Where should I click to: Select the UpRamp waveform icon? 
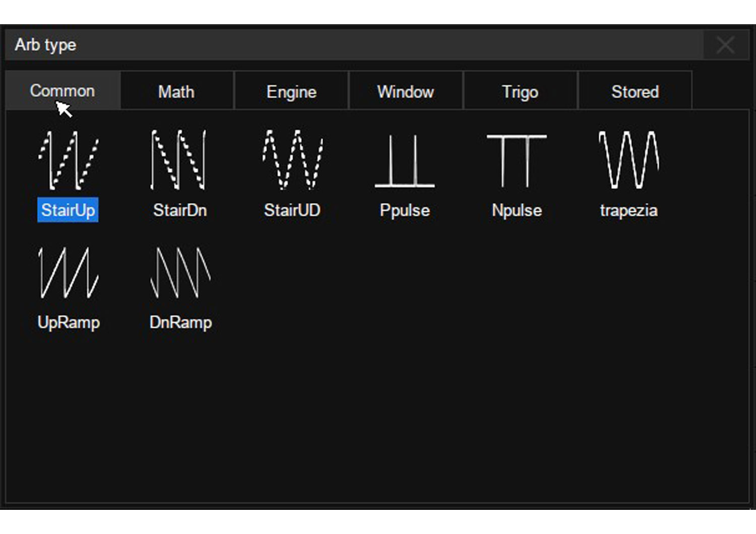(x=69, y=273)
